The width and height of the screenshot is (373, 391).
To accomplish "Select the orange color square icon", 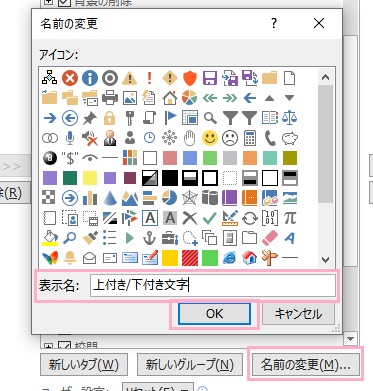I will pos(250,158).
